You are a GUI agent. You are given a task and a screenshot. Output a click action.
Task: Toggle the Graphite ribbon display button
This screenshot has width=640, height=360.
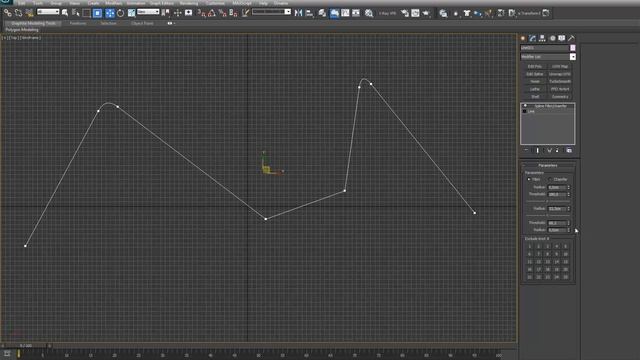334,13
